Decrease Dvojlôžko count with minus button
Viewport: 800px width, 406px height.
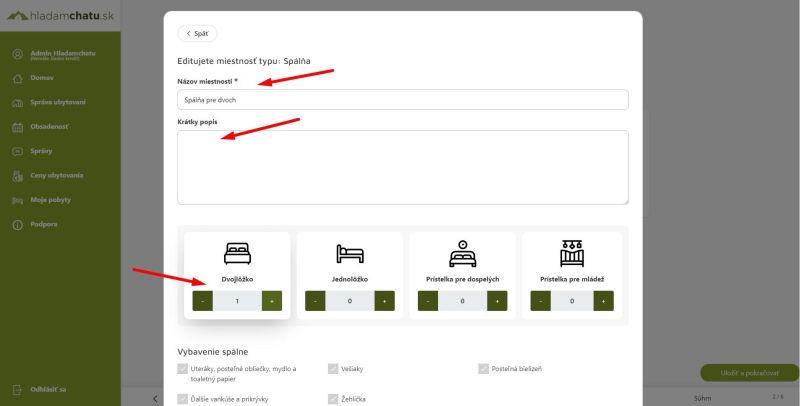point(203,301)
